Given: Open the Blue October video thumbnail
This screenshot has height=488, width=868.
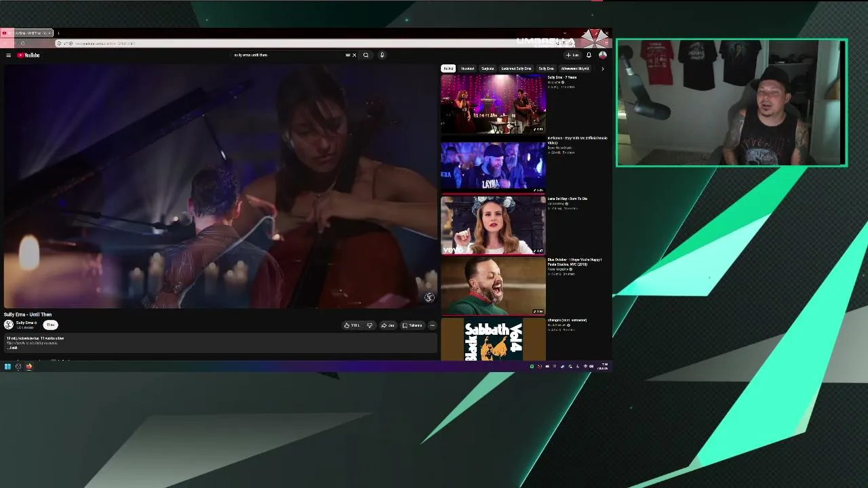Looking at the screenshot, I should pyautogui.click(x=493, y=286).
